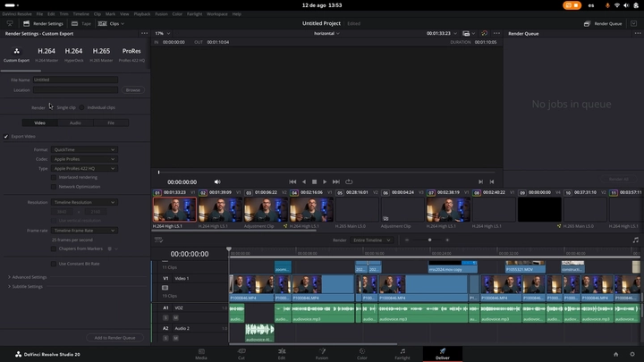Play forward in the viewer
644x362 pixels.
325,181
